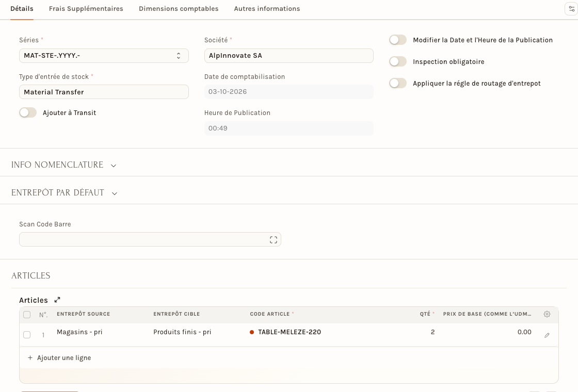Image resolution: width=578 pixels, height=392 pixels.
Task: Toggle Inspection obligatoire switch
Action: (398, 61)
